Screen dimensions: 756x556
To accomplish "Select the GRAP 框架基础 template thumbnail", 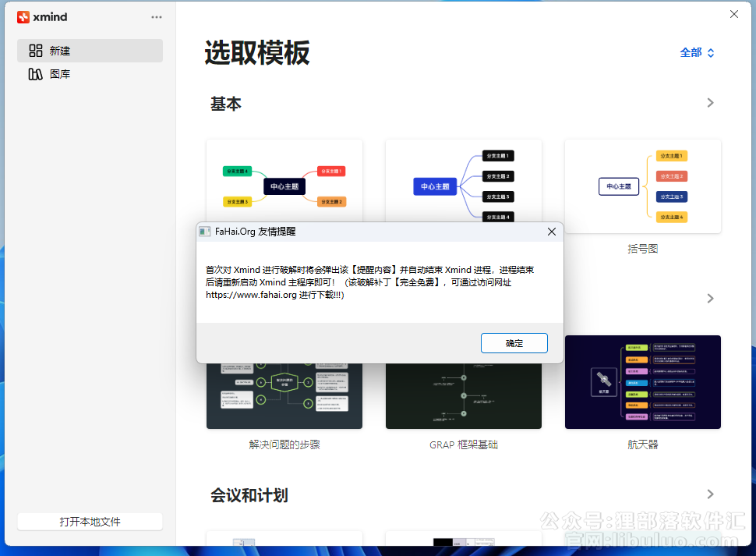I will pyautogui.click(x=463, y=396).
